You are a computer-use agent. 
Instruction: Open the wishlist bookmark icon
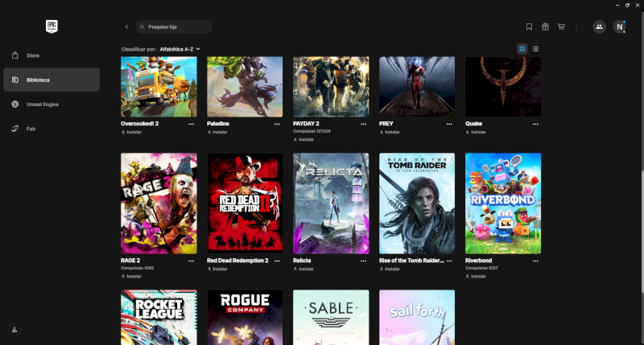(x=529, y=27)
